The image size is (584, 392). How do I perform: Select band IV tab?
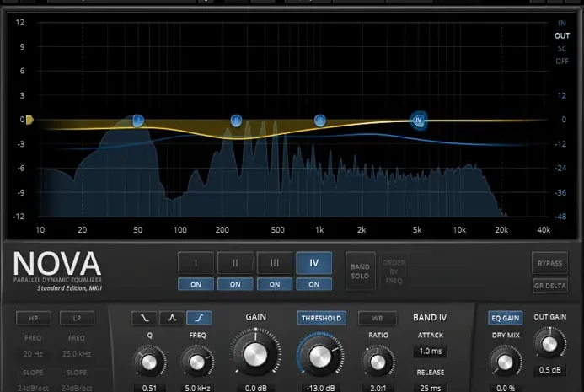(x=314, y=263)
